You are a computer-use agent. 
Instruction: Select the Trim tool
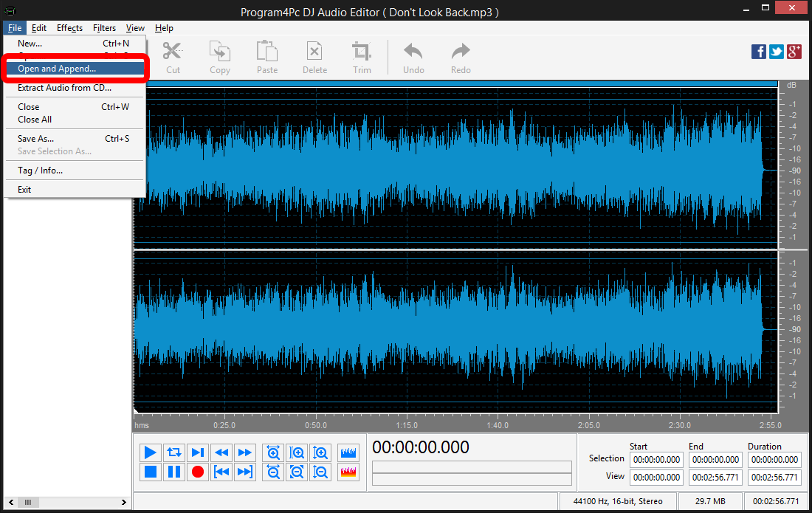(362, 55)
